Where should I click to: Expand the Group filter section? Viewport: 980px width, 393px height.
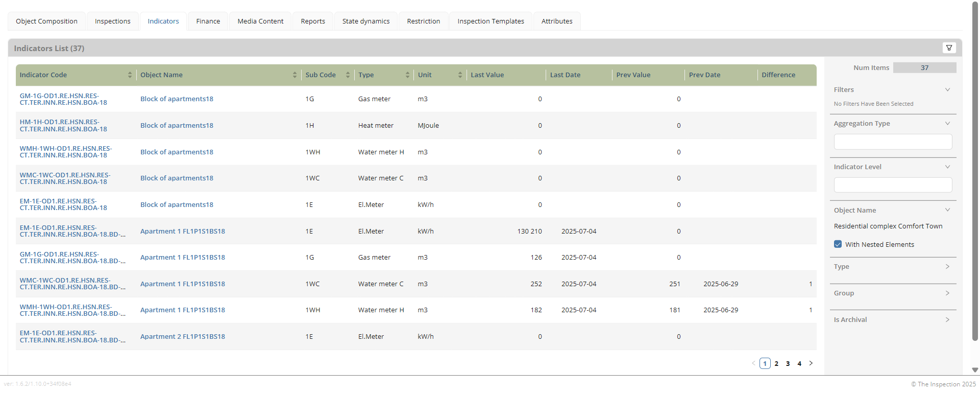click(947, 293)
